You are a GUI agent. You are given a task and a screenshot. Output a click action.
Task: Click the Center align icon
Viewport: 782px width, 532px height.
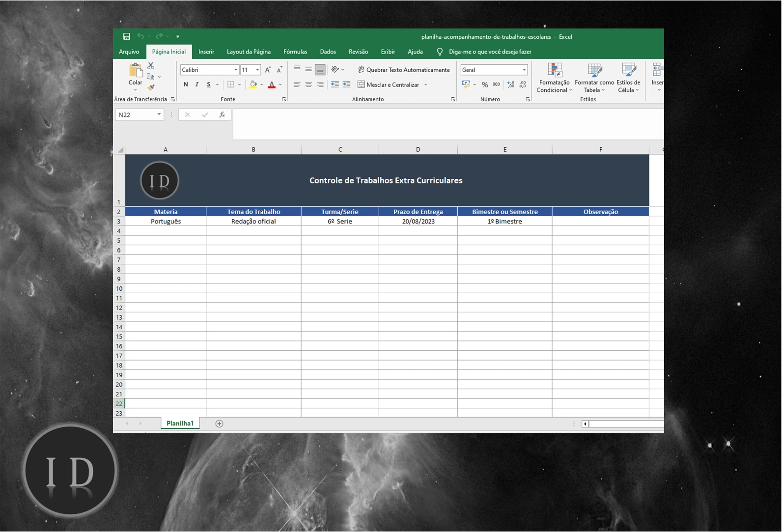pyautogui.click(x=308, y=84)
